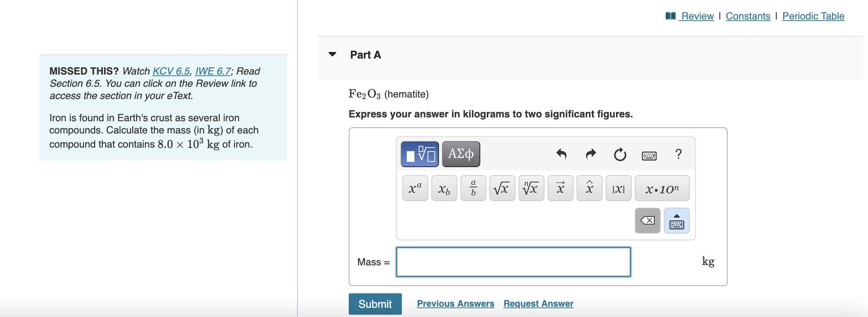Insert absolute value template

[618, 188]
